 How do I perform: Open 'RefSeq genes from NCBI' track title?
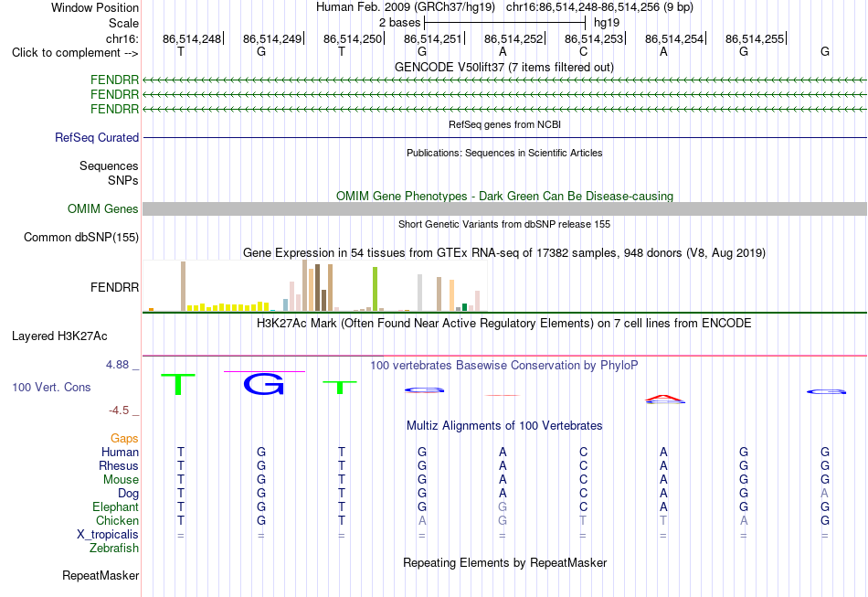(x=504, y=124)
